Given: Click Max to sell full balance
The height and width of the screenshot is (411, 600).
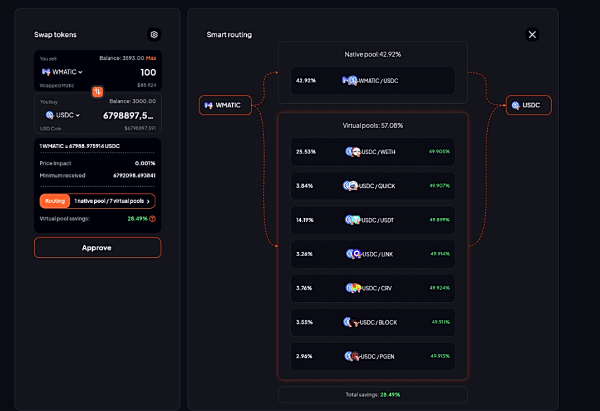Looking at the screenshot, I should click(151, 58).
